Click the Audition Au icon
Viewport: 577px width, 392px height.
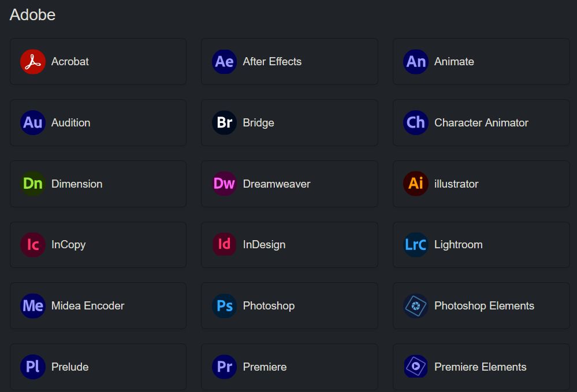[x=32, y=123]
